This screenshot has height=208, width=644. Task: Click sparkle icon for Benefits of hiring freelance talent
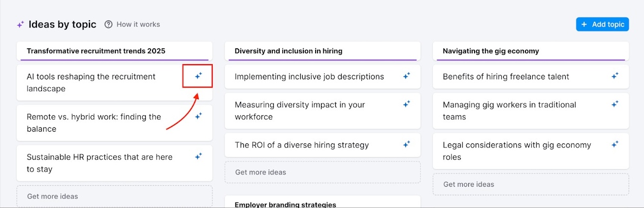pyautogui.click(x=615, y=76)
